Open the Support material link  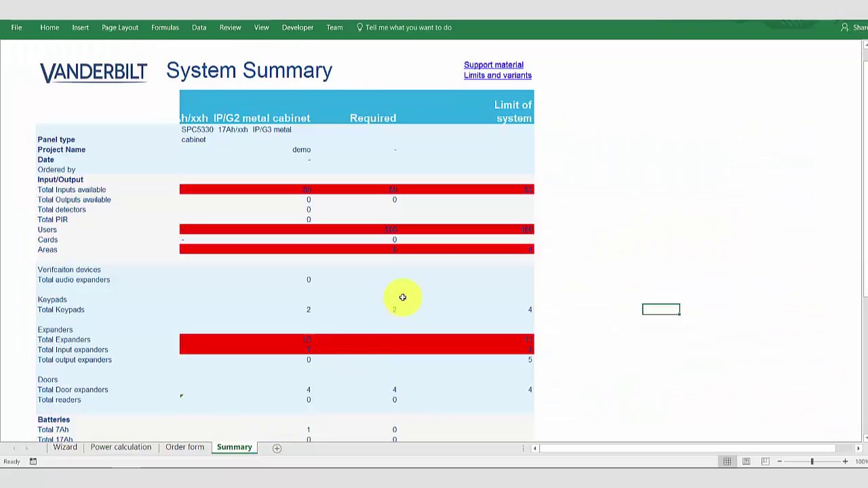[x=494, y=65]
